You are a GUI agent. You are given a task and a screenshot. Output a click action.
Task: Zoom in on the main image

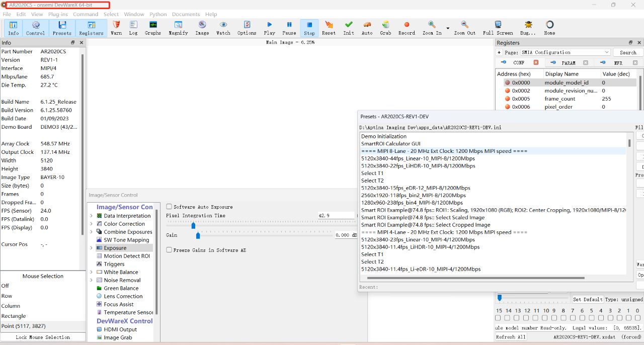pyautogui.click(x=432, y=28)
